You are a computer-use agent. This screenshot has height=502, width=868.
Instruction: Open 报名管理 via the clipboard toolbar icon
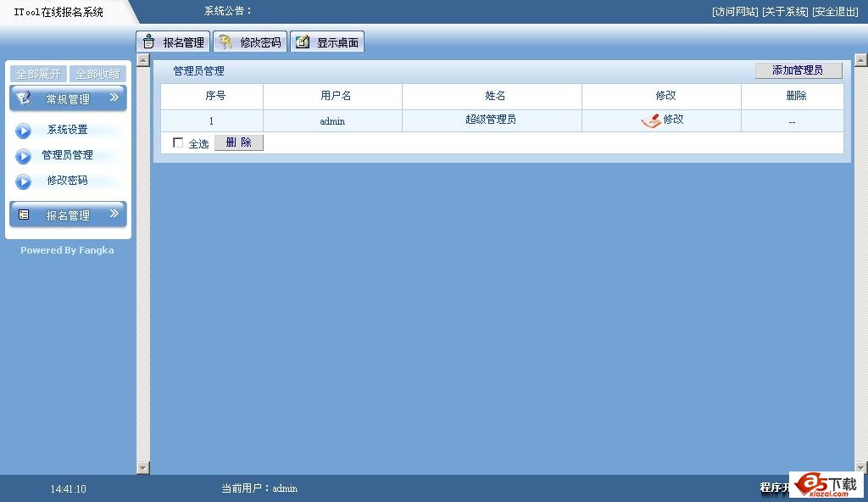148,41
